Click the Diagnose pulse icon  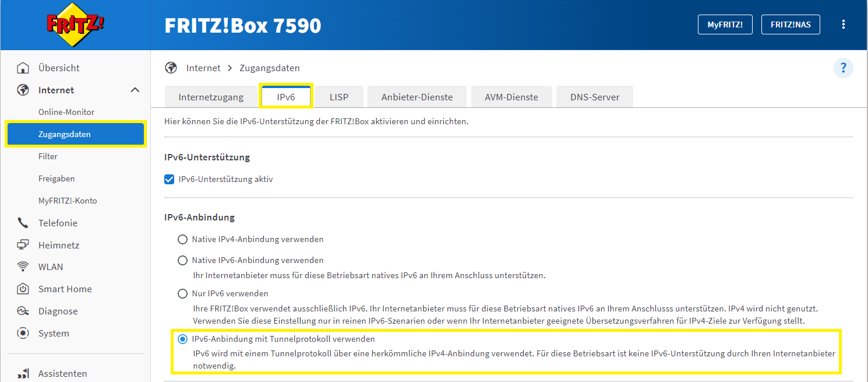tap(23, 311)
